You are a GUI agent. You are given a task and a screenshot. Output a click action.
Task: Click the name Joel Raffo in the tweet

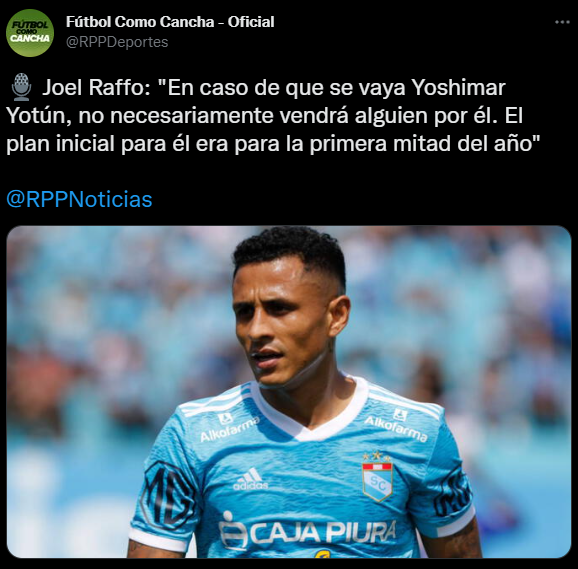(x=96, y=88)
